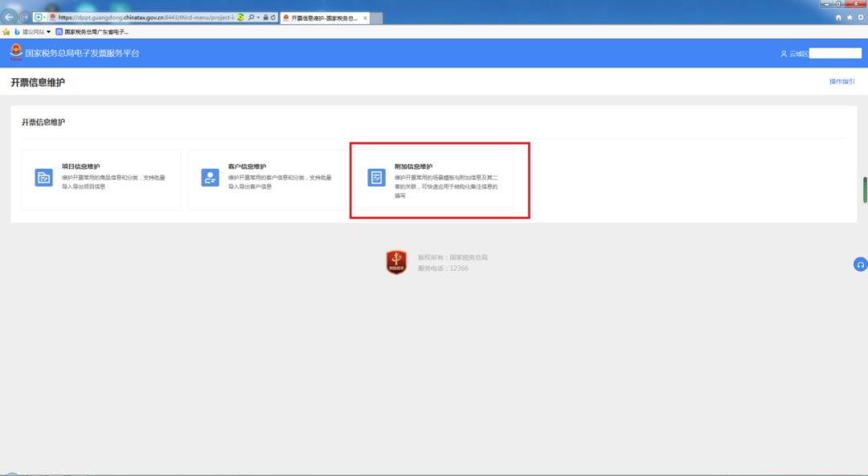Click the national emblem logo in header
Image resolution: width=868 pixels, height=476 pixels.
tap(16, 52)
